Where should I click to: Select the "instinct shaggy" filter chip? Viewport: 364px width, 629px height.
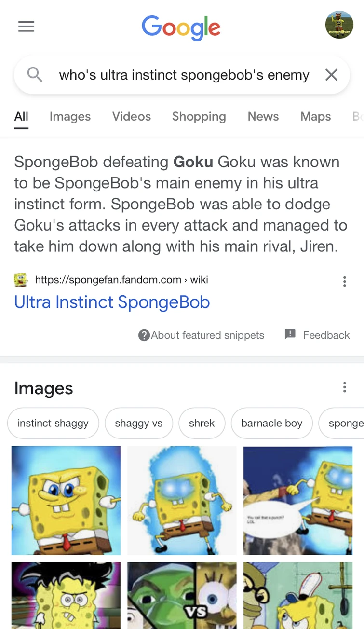click(53, 424)
